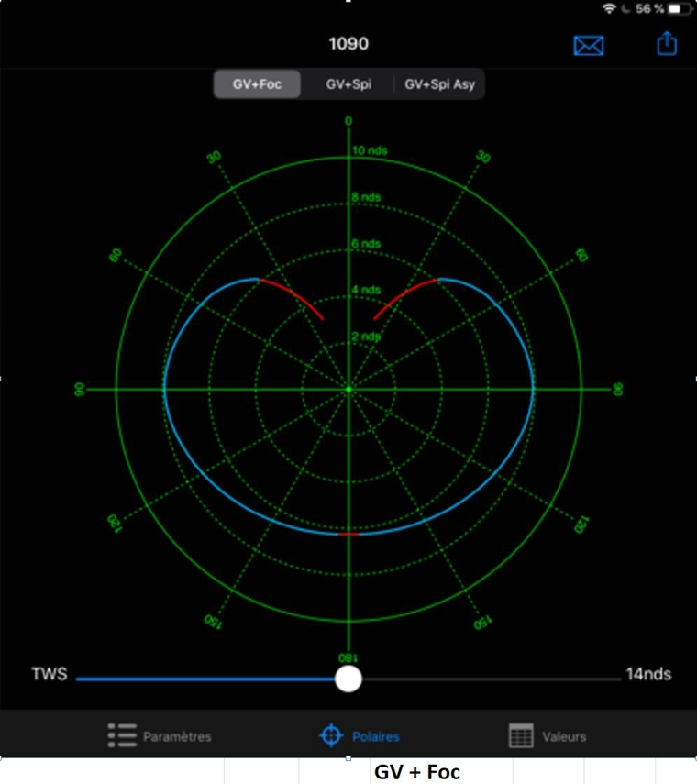Click the center point of polar chart
This screenshot has height=784, width=697.
pos(348,390)
